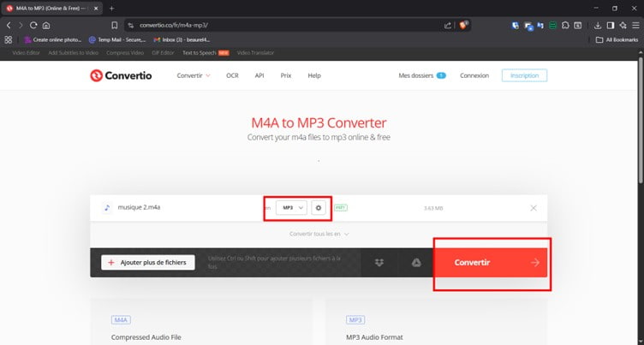Click the address bar URL
Viewport: 644px width, 345px height.
(x=174, y=25)
